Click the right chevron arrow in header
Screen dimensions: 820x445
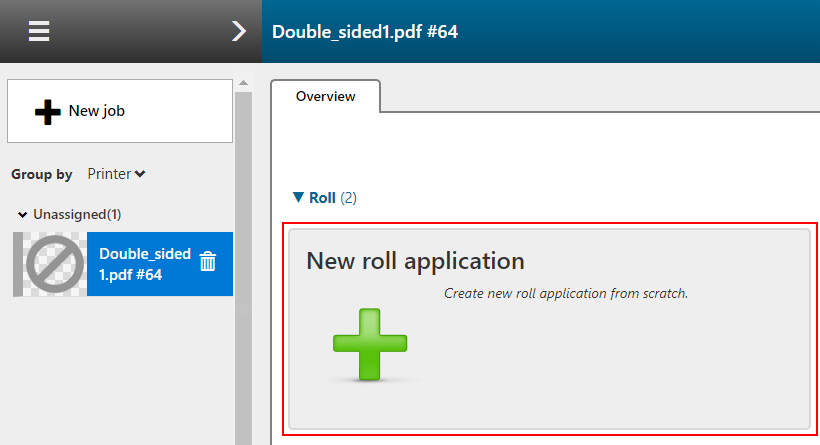(238, 31)
